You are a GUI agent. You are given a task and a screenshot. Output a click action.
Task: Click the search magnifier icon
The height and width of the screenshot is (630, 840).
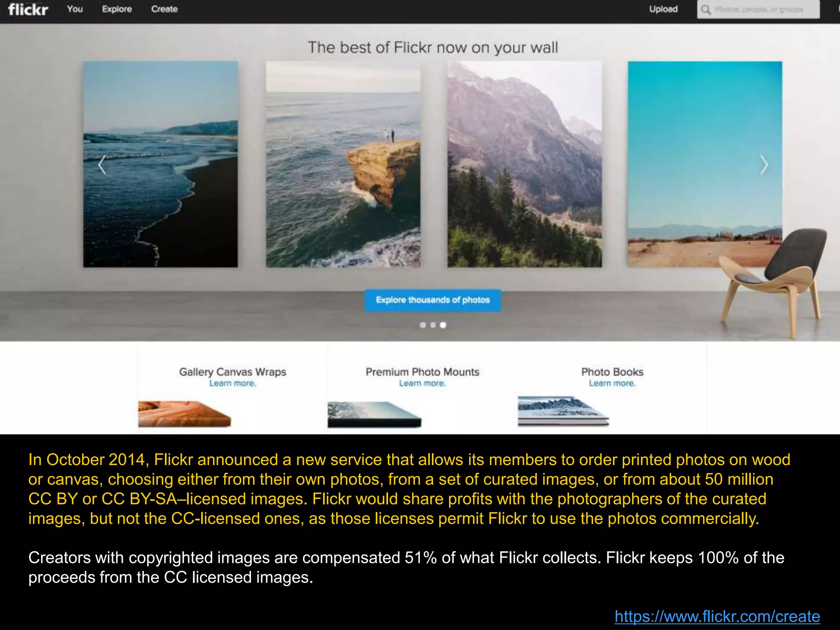705,9
